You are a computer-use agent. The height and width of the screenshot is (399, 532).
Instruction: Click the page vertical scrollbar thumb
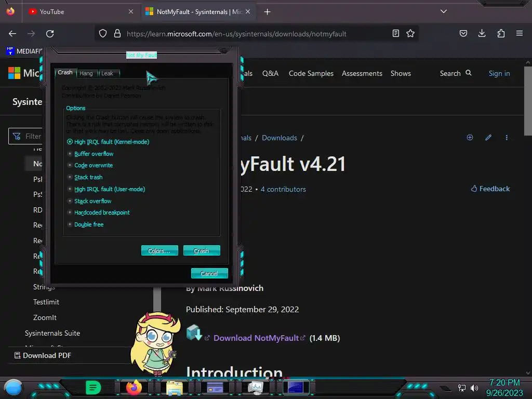[528, 101]
